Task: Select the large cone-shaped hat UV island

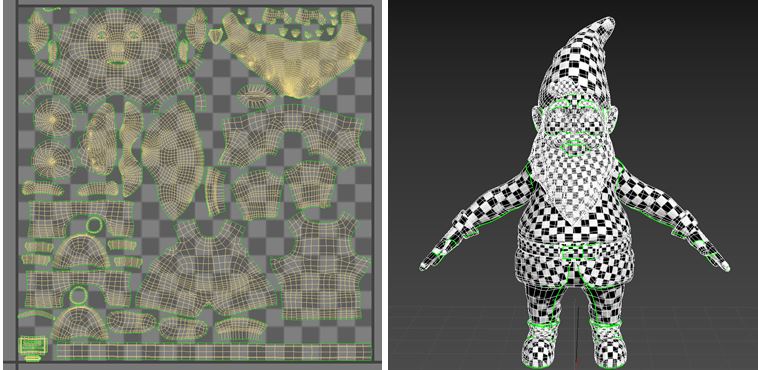Action: click(x=174, y=160)
